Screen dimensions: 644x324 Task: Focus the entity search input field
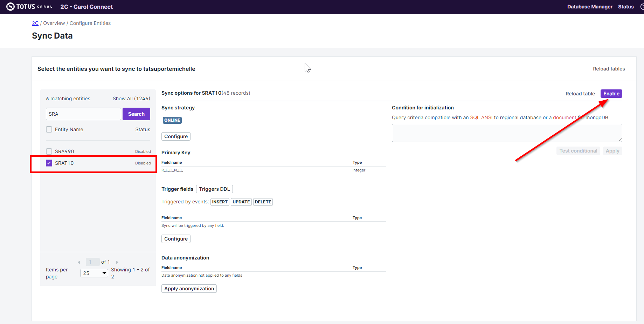pyautogui.click(x=83, y=114)
